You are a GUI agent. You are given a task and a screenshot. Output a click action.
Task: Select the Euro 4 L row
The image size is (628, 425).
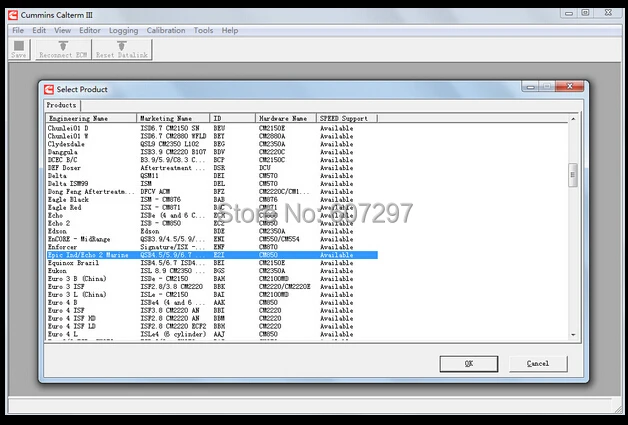[x=212, y=334]
